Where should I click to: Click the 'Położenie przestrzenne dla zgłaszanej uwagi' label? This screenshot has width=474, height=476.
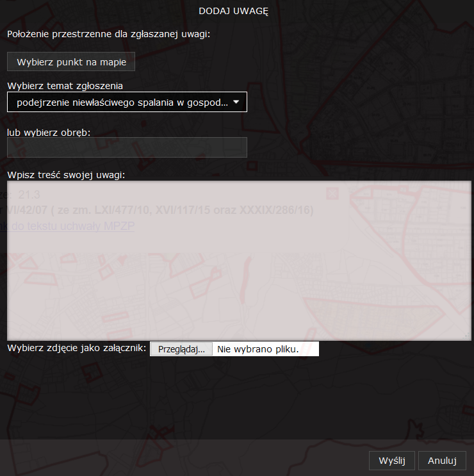pyautogui.click(x=108, y=33)
